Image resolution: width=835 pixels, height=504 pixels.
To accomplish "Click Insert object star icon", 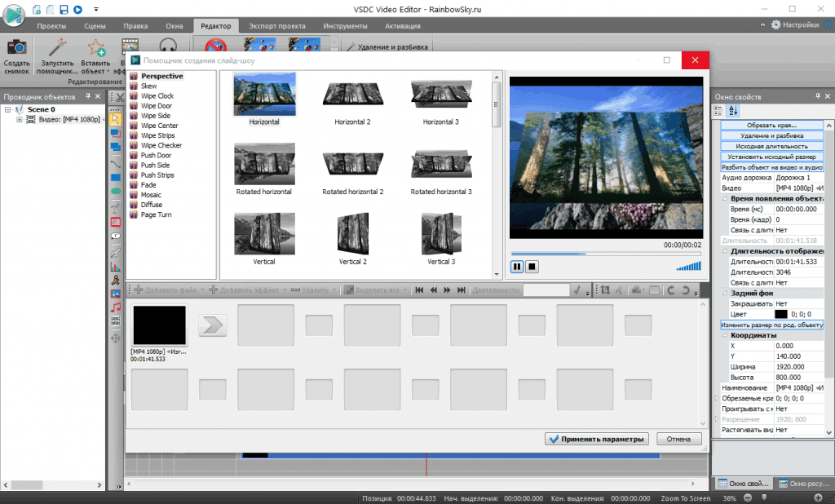I will (x=96, y=47).
